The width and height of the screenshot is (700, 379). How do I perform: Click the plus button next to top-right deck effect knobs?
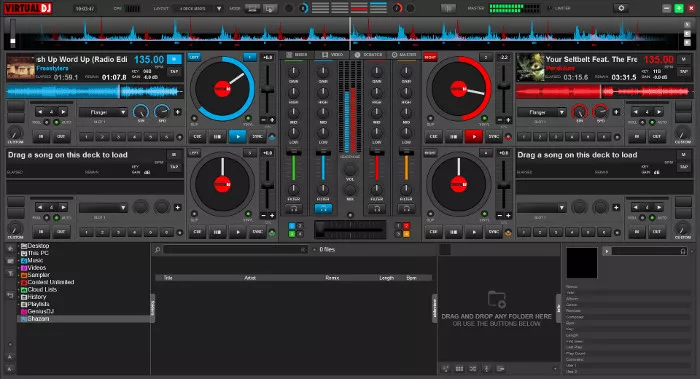tap(616, 112)
